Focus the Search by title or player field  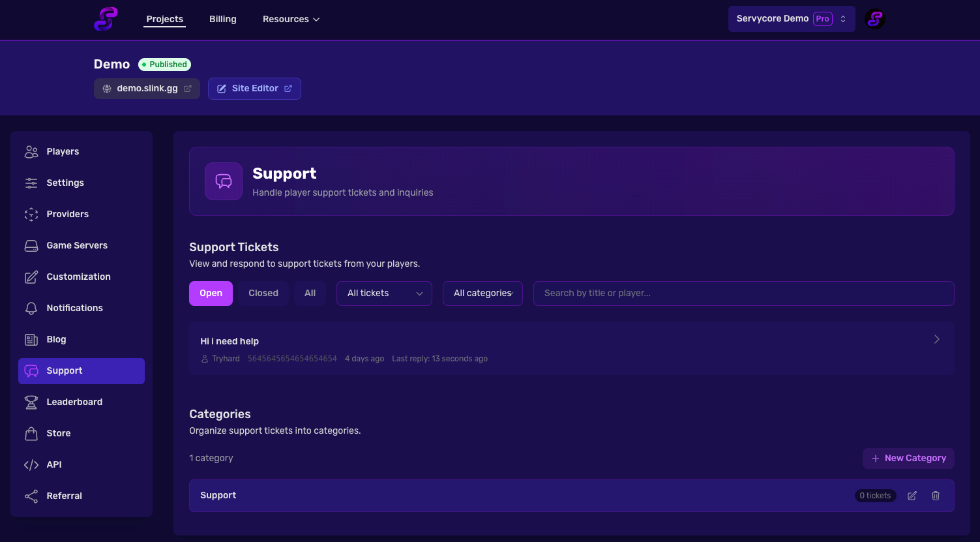point(743,294)
